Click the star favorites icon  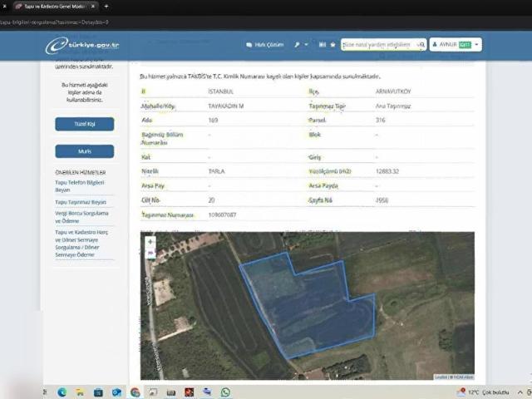click(333, 45)
